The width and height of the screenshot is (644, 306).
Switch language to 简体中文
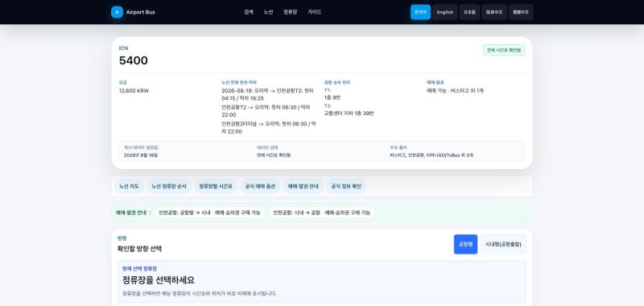click(494, 12)
